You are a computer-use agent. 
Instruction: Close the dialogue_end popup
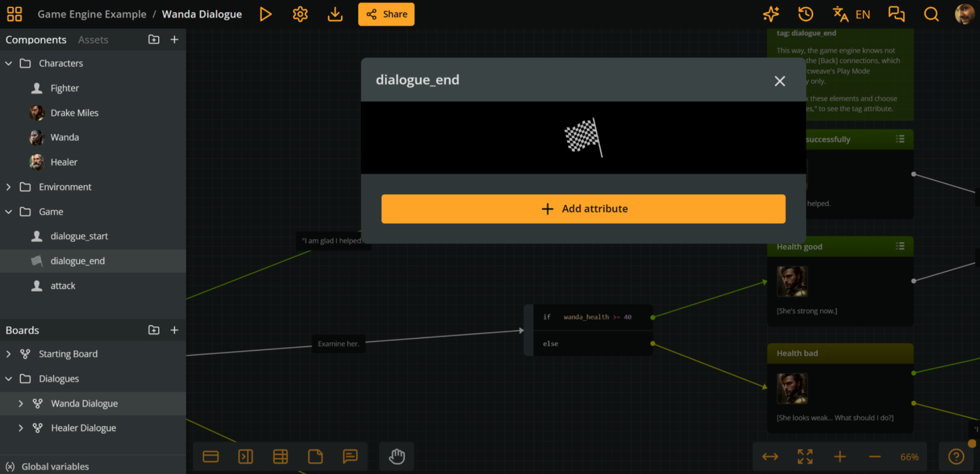click(779, 81)
